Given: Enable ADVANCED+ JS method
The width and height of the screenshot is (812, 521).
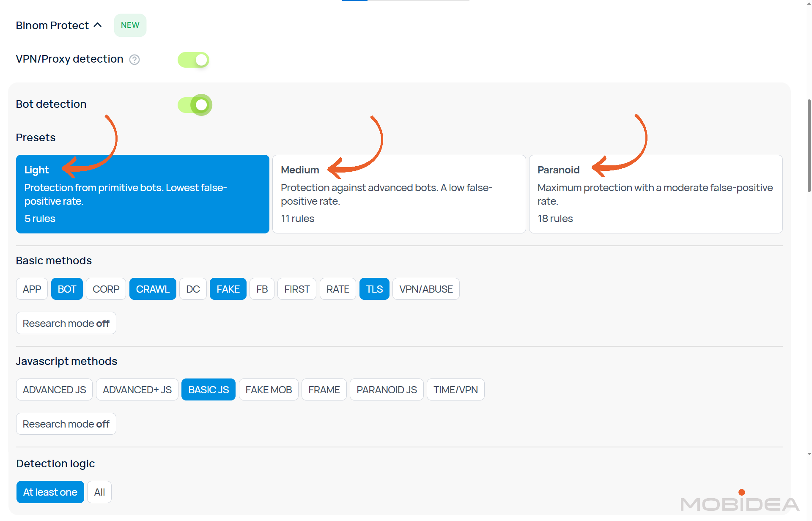Looking at the screenshot, I should (x=137, y=390).
